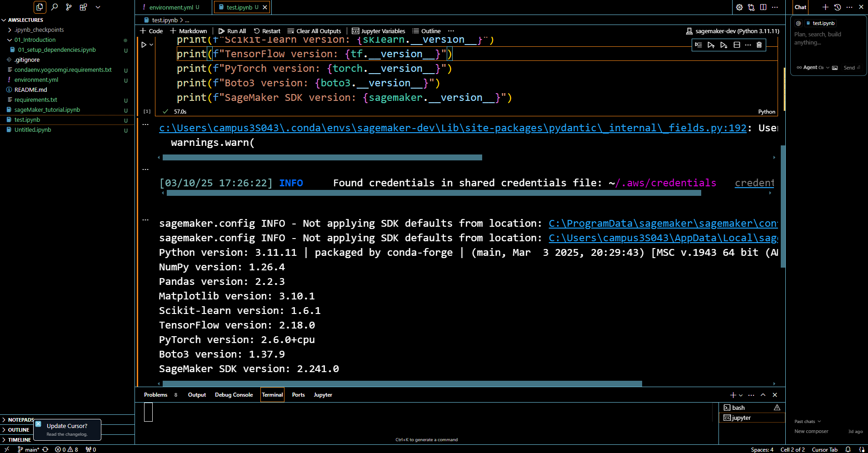The width and height of the screenshot is (868, 453).
Task: Restart the notebook kernel
Action: coord(267,31)
